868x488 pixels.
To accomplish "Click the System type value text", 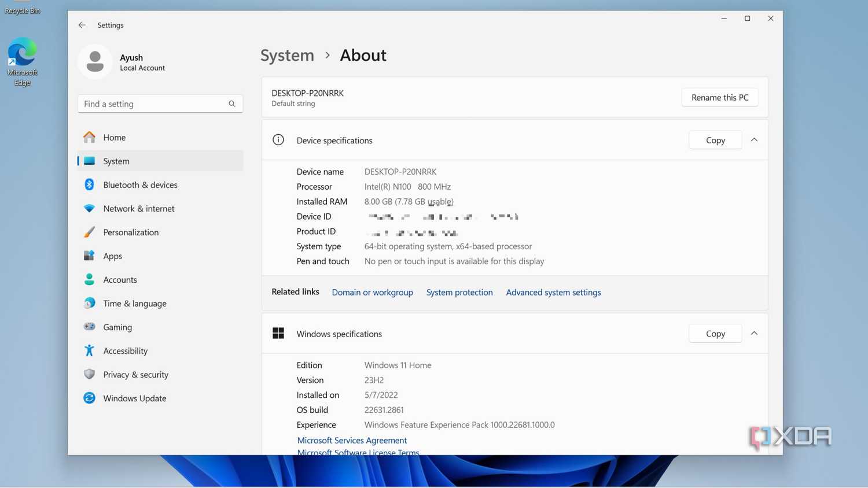I will 448,246.
